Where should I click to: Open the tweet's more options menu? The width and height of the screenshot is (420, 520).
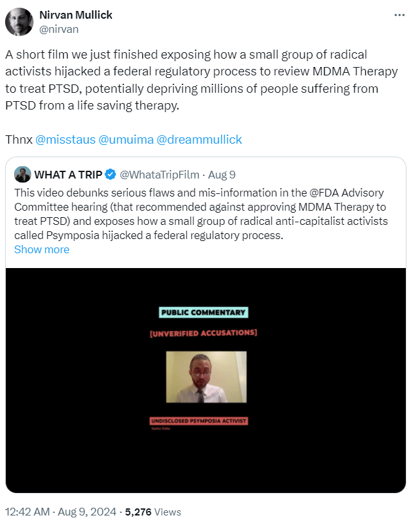point(401,15)
